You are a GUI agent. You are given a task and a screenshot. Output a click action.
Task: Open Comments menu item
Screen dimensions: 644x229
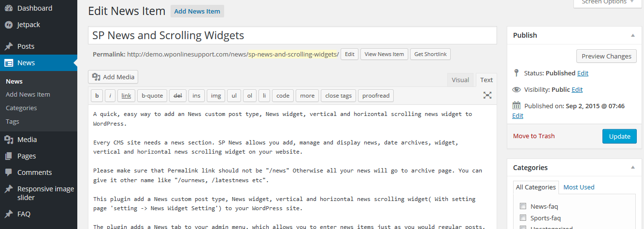tap(39, 172)
